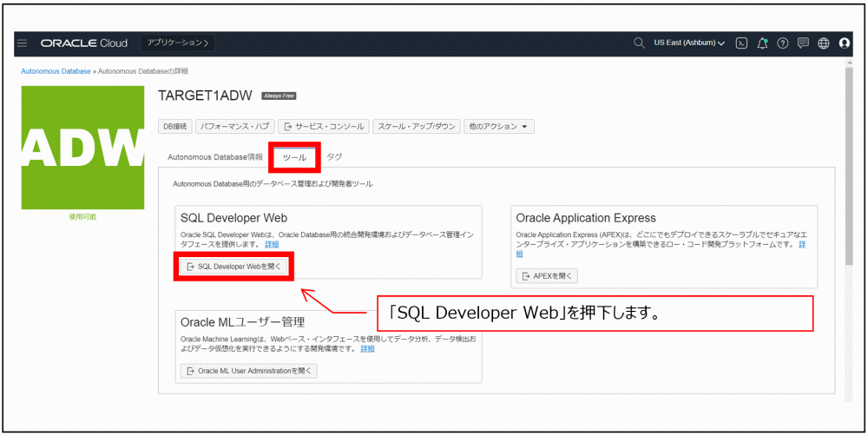Switch to Autonomous Database情報 tab

click(x=215, y=157)
